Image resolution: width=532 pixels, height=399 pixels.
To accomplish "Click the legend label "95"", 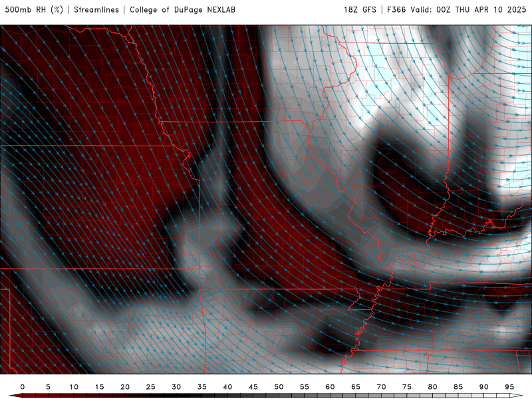I will (509, 387).
